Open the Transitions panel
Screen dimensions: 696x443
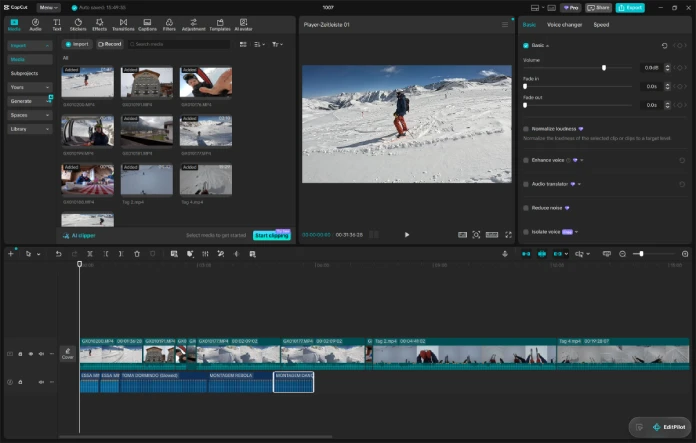[123, 25]
